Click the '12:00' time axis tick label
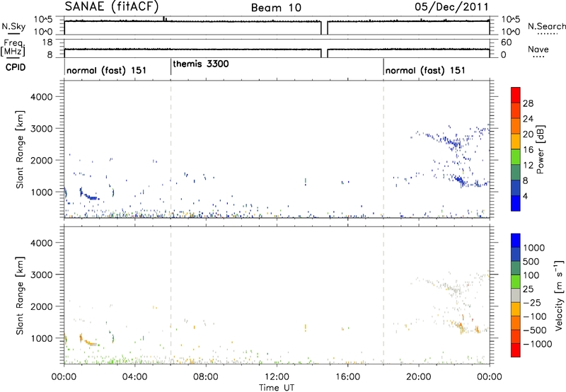The image size is (566, 392). tap(277, 377)
